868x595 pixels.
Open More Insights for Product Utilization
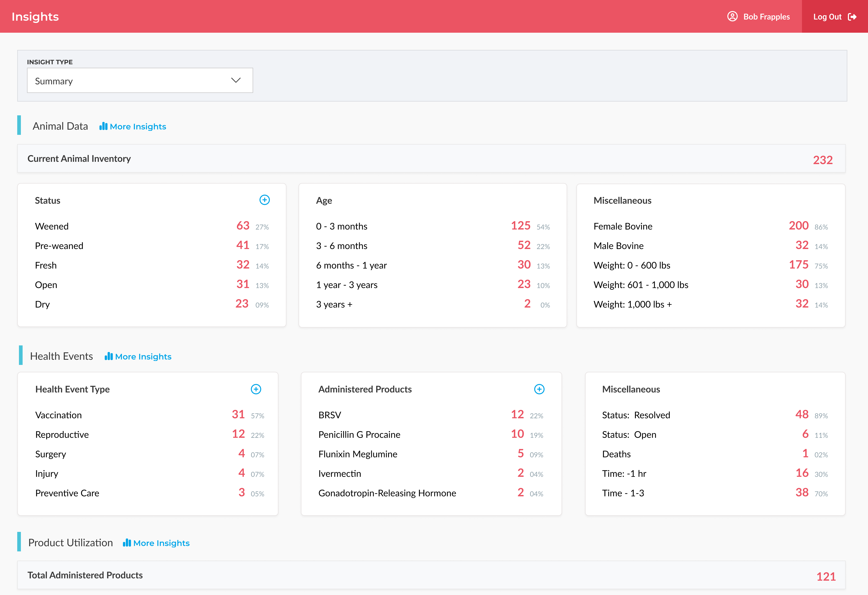coord(161,543)
